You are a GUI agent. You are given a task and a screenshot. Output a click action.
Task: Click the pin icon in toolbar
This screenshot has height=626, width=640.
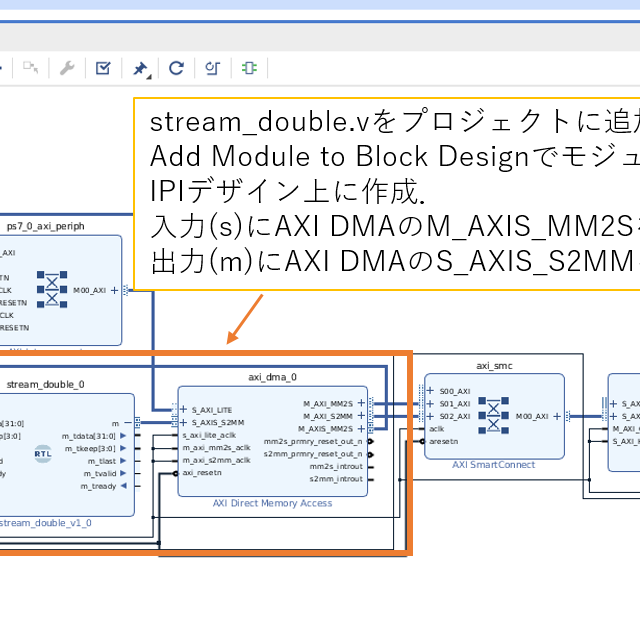tap(140, 68)
